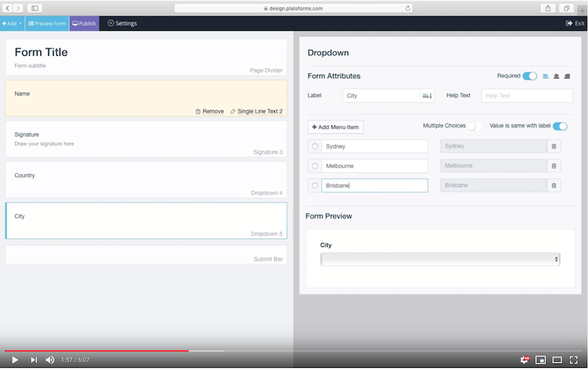Viewport: 588px width, 370px height.
Task: Enable the Multiple Choices switch
Action: pos(476,126)
